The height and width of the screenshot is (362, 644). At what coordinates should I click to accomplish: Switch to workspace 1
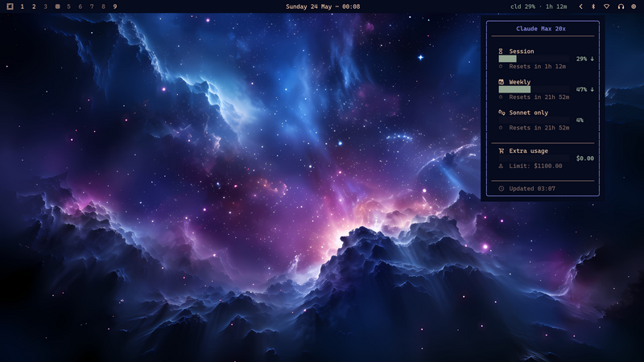click(x=23, y=6)
